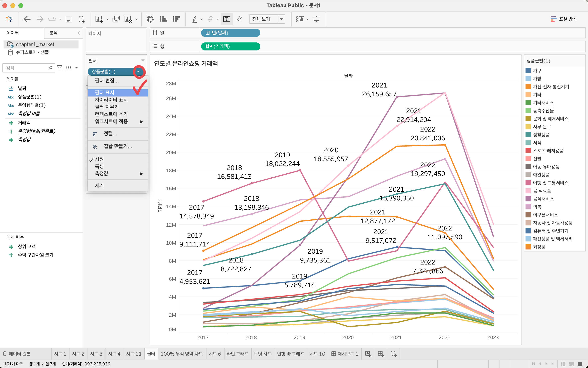Click the Save workbook icon in toolbar

click(x=69, y=19)
